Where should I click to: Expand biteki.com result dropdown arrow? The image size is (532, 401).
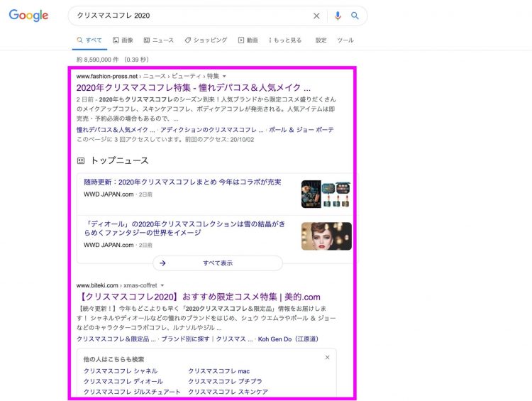tap(162, 285)
